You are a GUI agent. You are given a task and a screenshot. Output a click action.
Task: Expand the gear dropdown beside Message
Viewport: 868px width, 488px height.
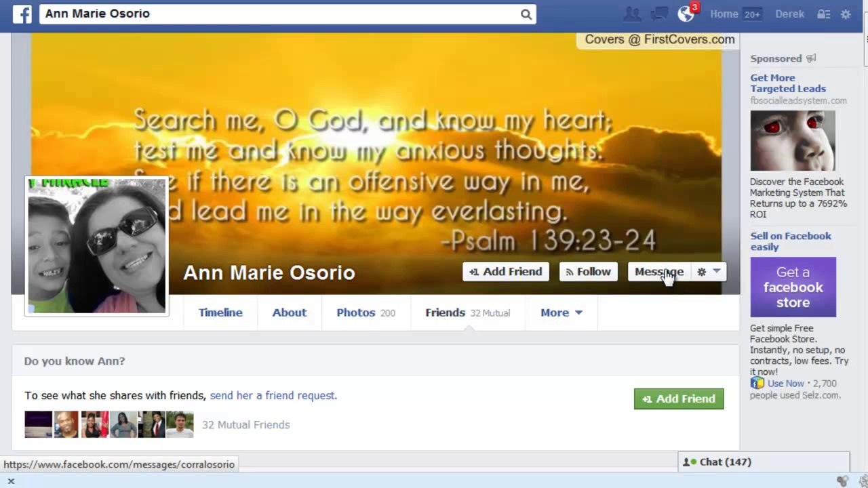(x=709, y=272)
